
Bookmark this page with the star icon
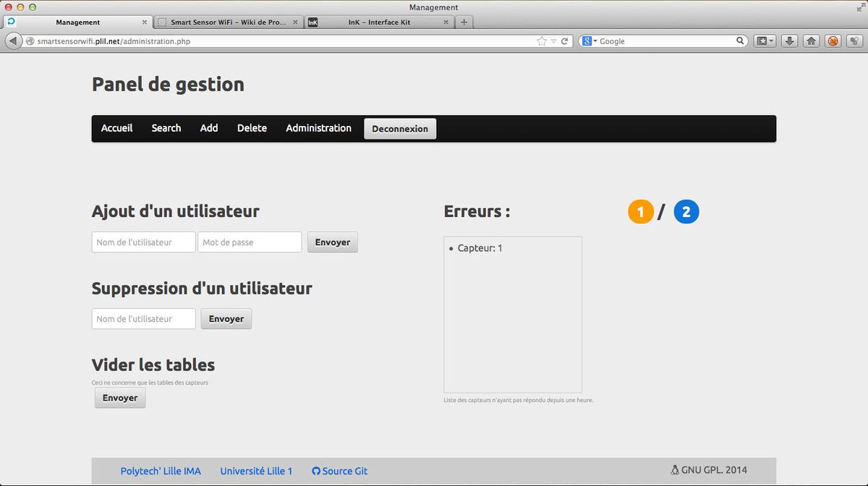click(542, 41)
